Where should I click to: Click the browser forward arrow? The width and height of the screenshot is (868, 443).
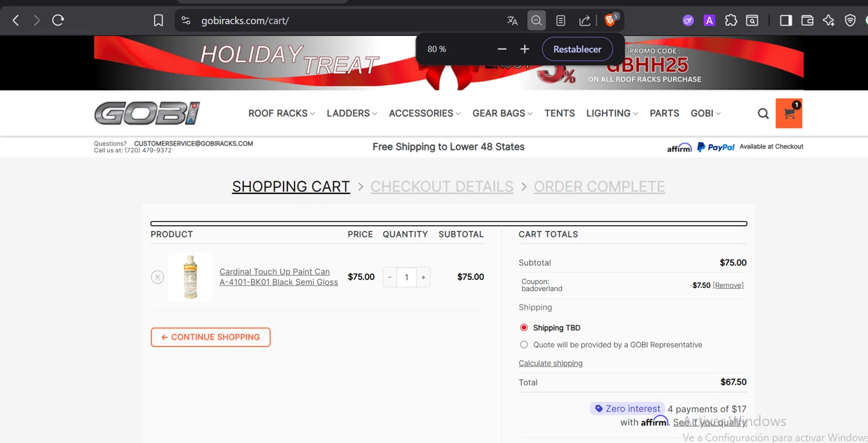[36, 21]
